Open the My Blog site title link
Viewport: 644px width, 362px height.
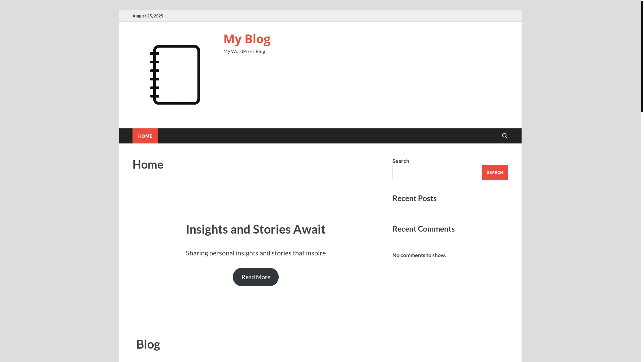click(247, 39)
